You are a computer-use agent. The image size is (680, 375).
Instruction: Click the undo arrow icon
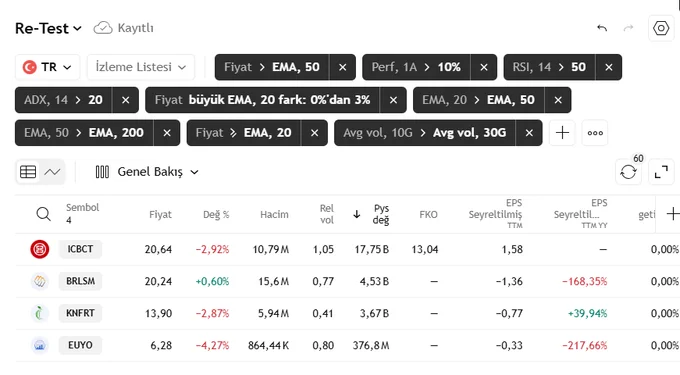click(602, 28)
